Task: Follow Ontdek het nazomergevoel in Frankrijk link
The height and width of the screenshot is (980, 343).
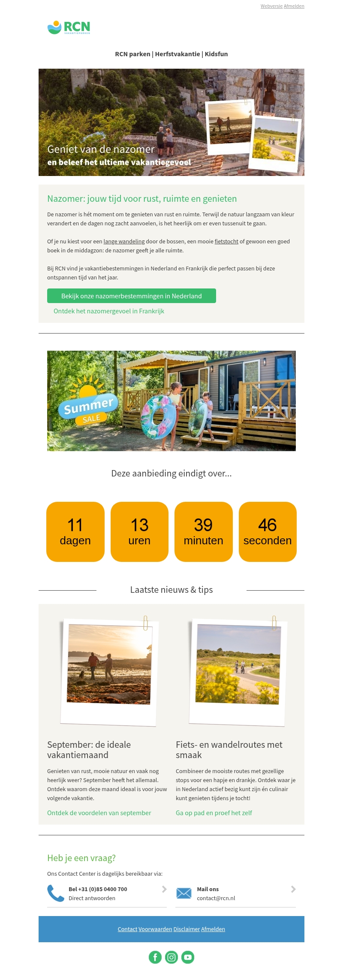Action: click(109, 311)
